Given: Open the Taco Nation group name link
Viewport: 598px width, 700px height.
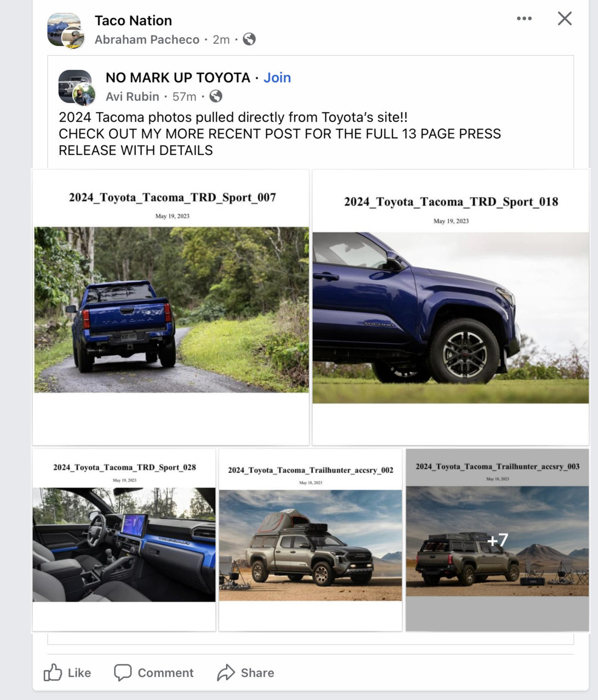Looking at the screenshot, I should pyautogui.click(x=133, y=21).
